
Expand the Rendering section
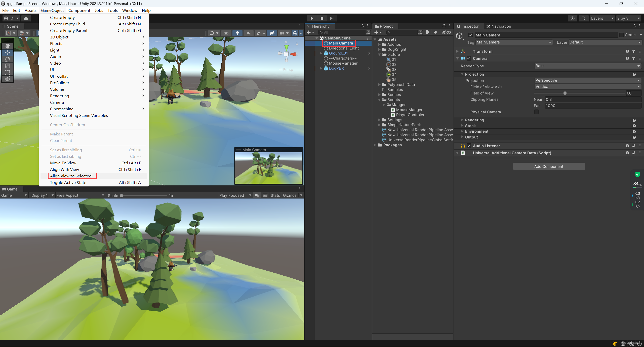pyautogui.click(x=462, y=120)
